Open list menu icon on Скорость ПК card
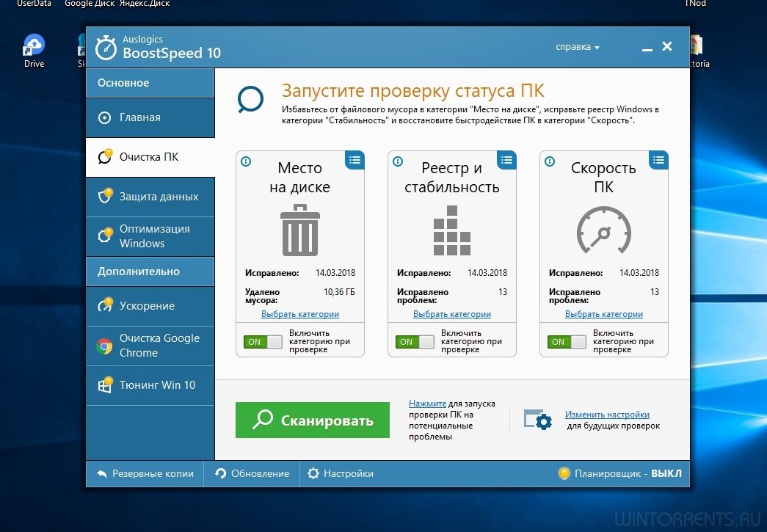767x532 pixels. [x=659, y=159]
